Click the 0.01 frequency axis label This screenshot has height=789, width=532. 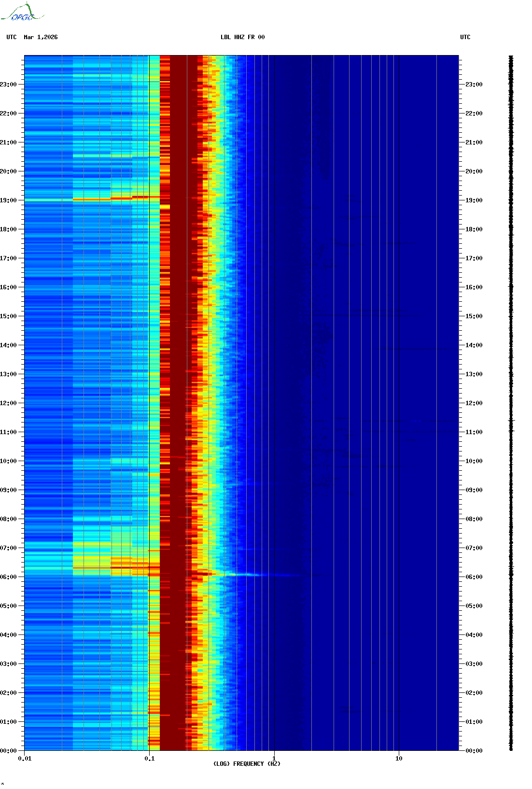[x=25, y=759]
